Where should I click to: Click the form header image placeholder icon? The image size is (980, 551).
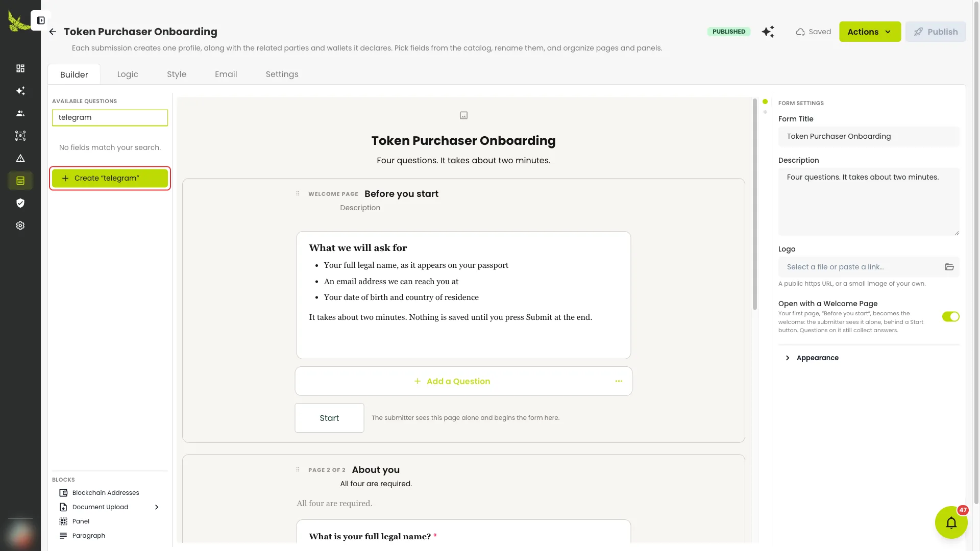tap(463, 115)
